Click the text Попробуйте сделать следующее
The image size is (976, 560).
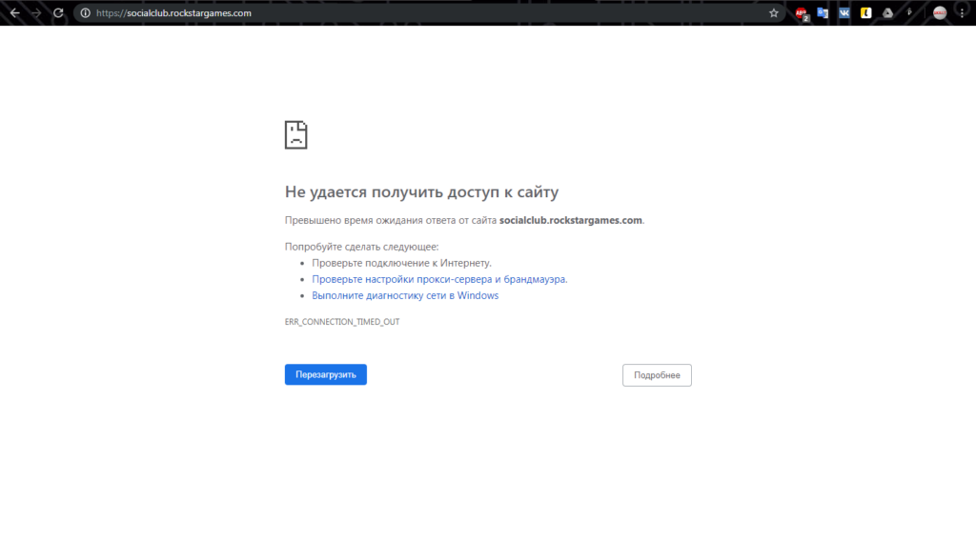pos(361,247)
